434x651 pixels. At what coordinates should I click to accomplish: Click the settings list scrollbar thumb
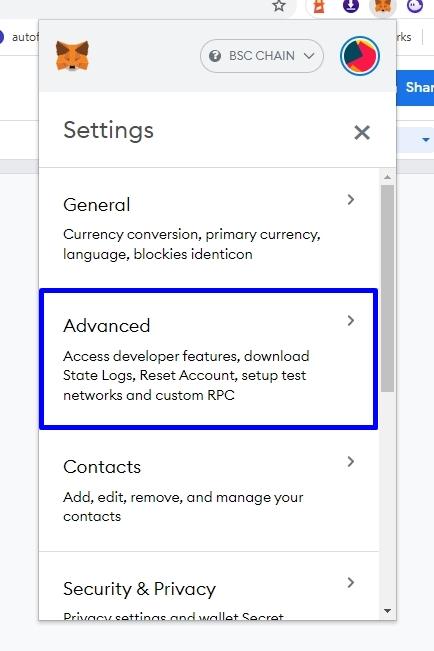point(387,288)
